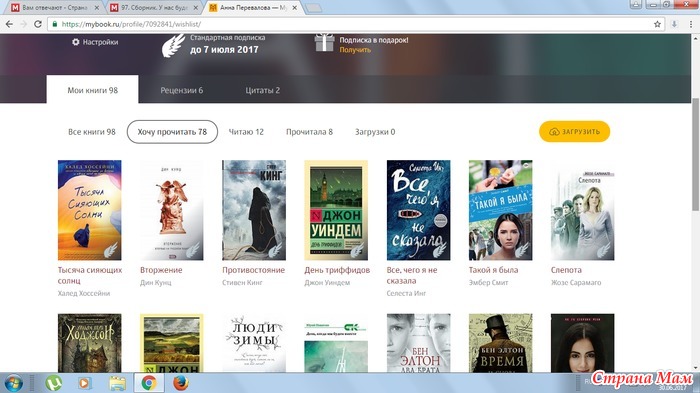Open Бен Элтон 'Время' book cover

[x=500, y=343]
